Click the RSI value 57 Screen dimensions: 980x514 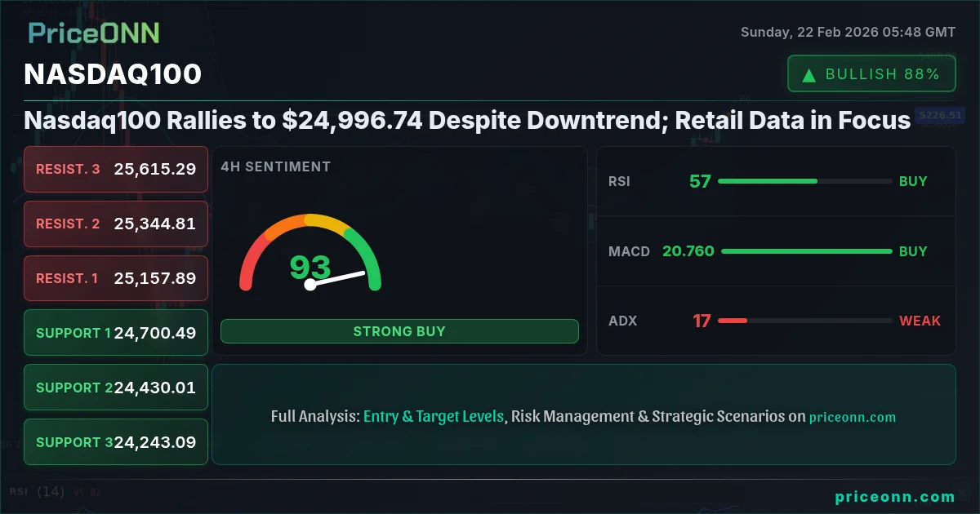(700, 181)
